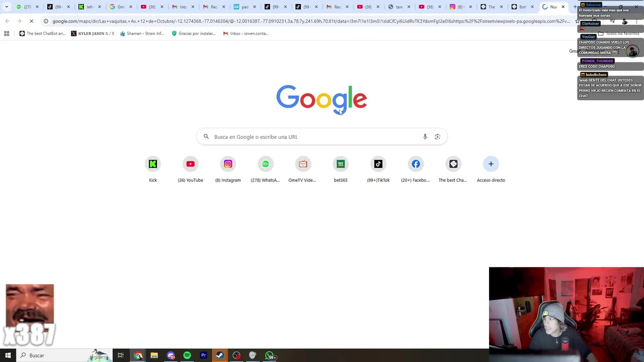644x362 pixels.
Task: Expand the tab search dropdown arrow
Action: coord(7,7)
